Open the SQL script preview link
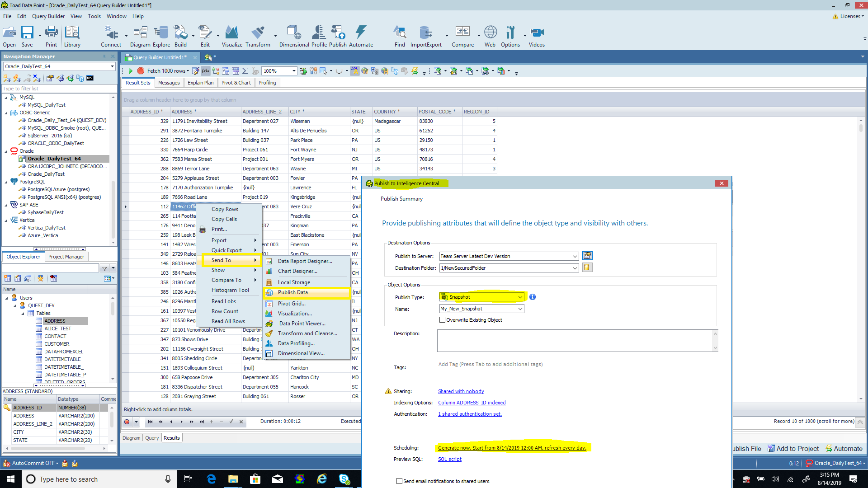868x488 pixels. tap(449, 459)
